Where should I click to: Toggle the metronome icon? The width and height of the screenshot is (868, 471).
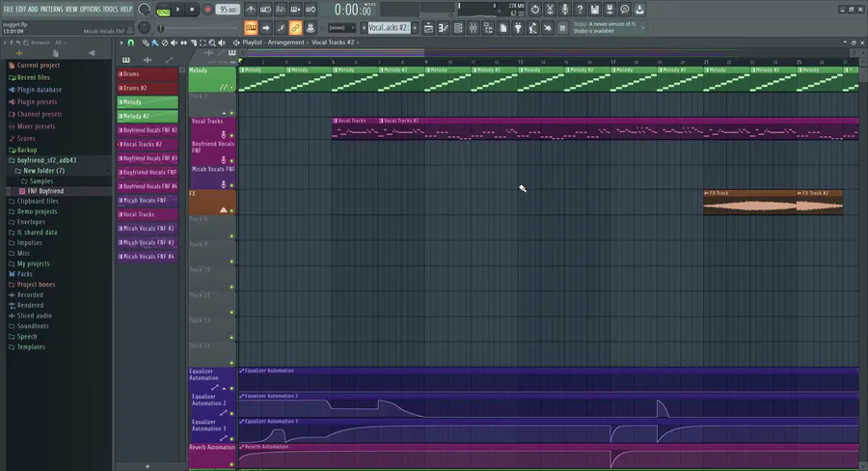click(251, 10)
